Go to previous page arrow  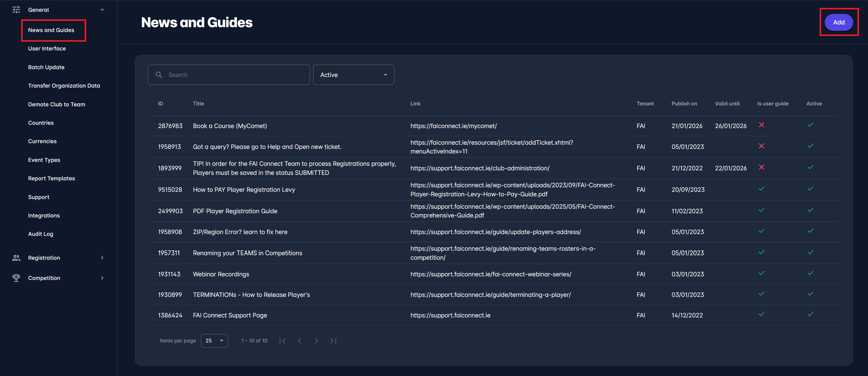click(299, 341)
